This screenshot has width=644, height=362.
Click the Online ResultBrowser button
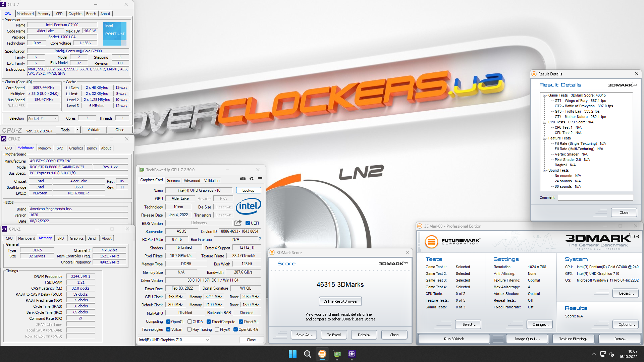pos(340,301)
